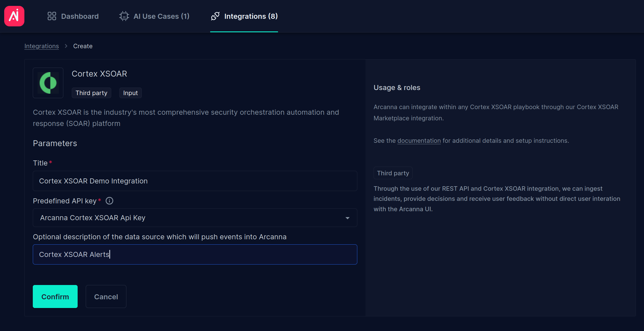Viewport: 644px width, 331px height.
Task: Open the Integrations (8) tab
Action: coord(244,16)
